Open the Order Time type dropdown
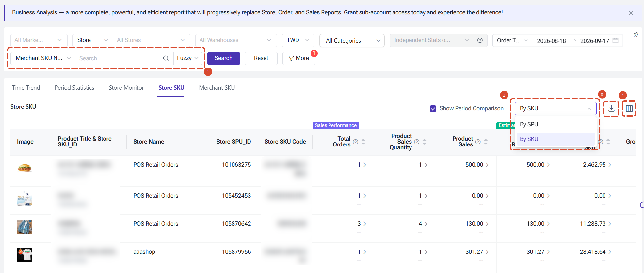 (513, 41)
